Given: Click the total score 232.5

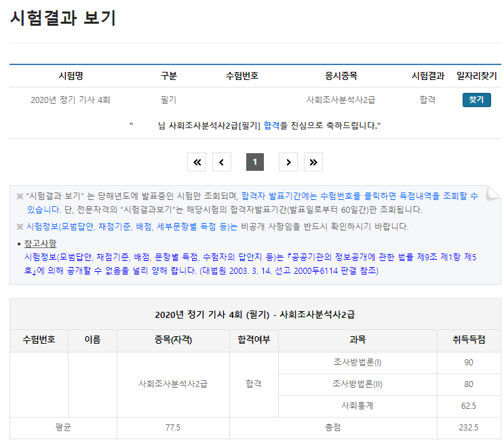Looking at the screenshot, I should click(469, 428).
